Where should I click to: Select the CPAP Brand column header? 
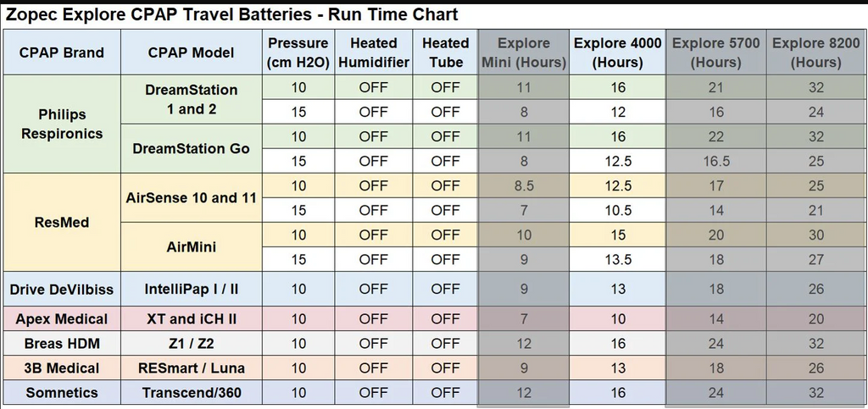[62, 53]
